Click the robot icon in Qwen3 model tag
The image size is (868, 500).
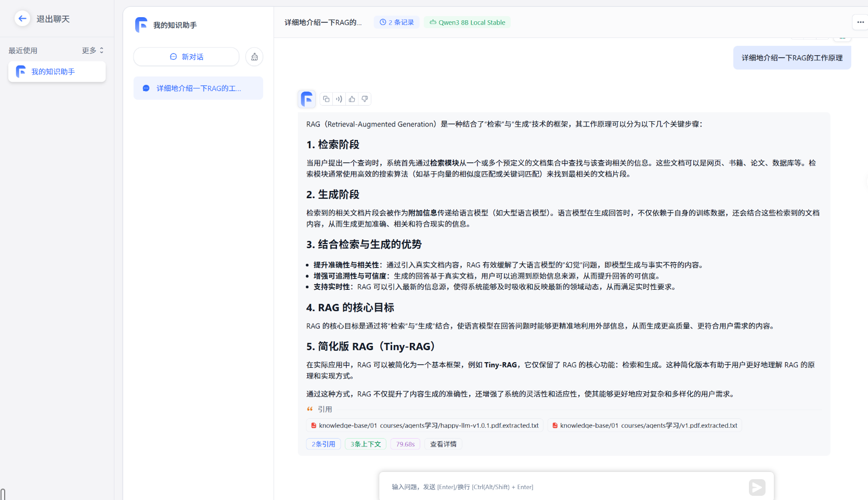(433, 22)
